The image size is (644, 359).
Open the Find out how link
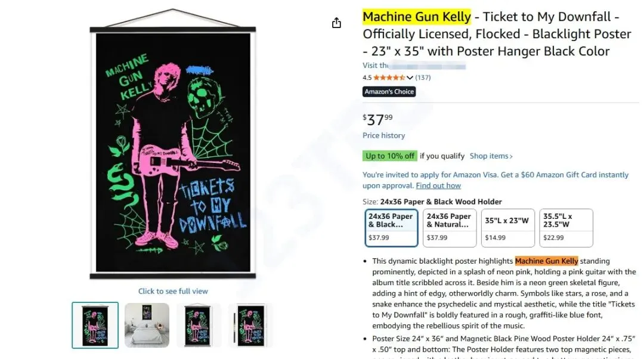tap(438, 185)
